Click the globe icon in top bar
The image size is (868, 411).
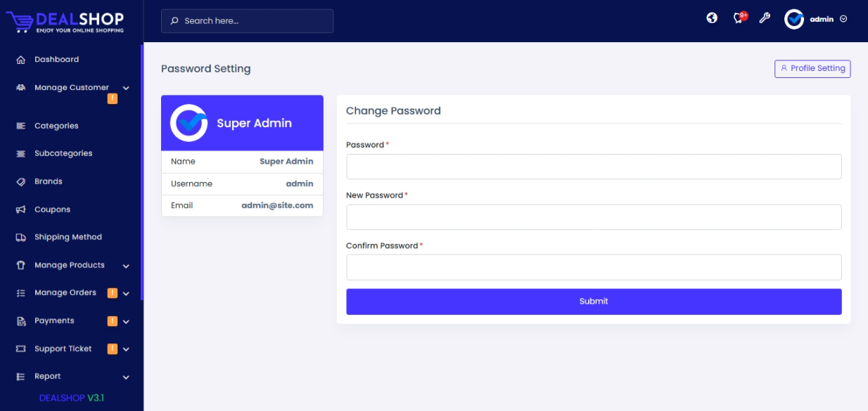[712, 18]
